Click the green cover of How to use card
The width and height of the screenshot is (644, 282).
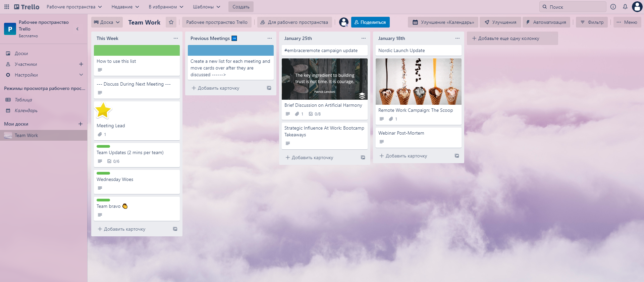(x=137, y=50)
